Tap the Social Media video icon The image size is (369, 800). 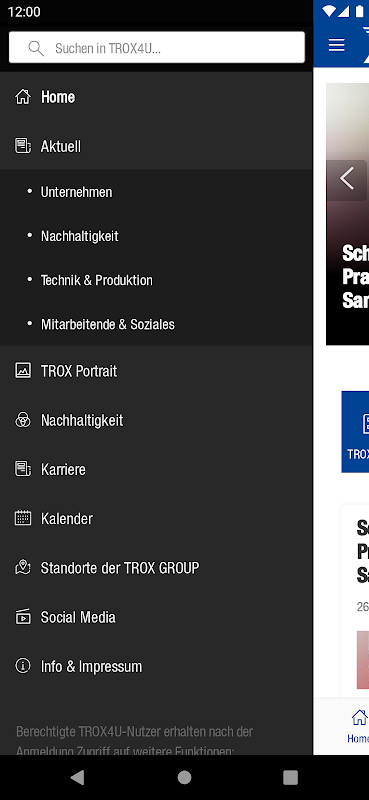pyautogui.click(x=22, y=617)
